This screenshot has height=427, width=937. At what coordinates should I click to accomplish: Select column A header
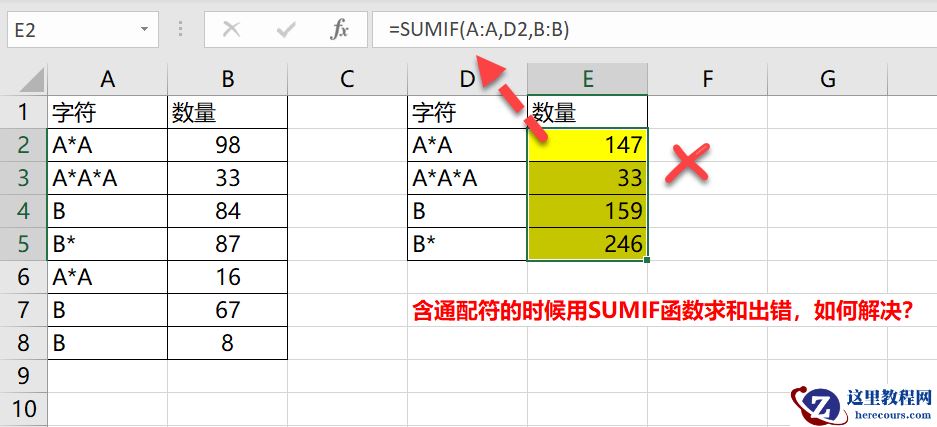click(108, 79)
